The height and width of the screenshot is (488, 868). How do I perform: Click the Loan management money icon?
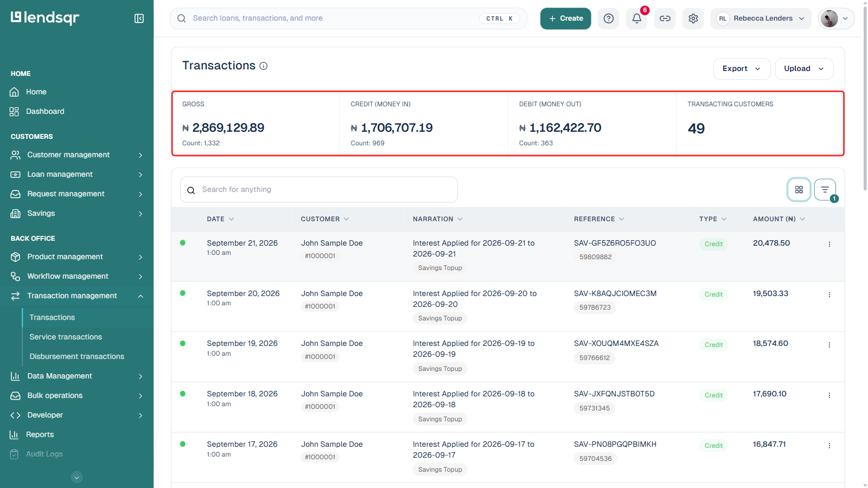click(x=16, y=175)
